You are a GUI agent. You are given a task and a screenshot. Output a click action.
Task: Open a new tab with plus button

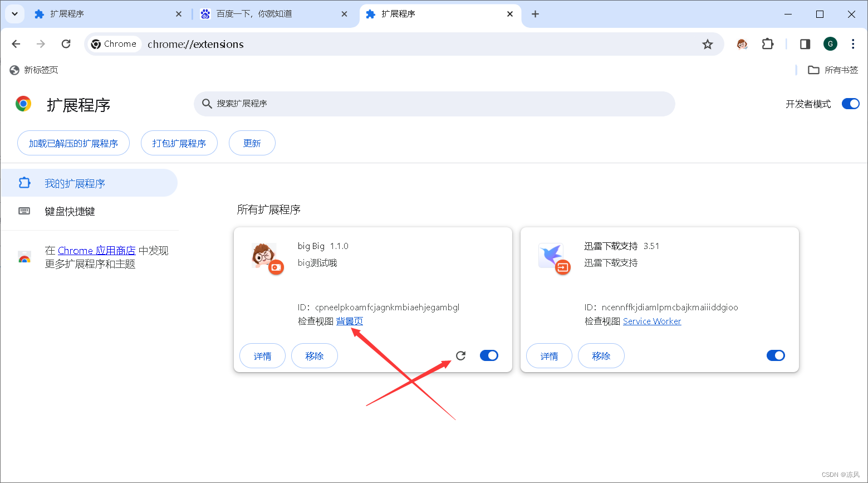pyautogui.click(x=535, y=14)
